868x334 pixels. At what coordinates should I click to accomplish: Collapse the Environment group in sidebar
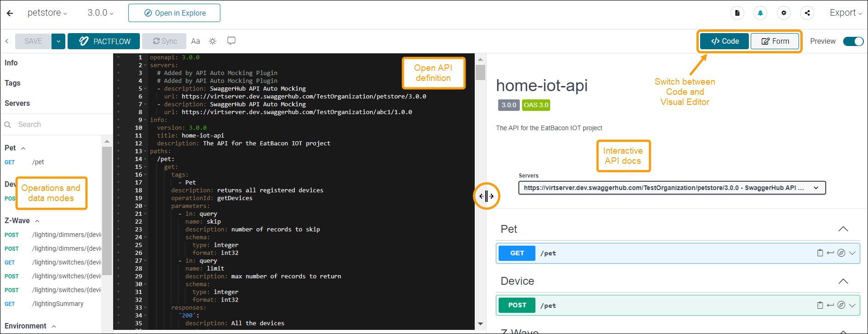coord(54,326)
